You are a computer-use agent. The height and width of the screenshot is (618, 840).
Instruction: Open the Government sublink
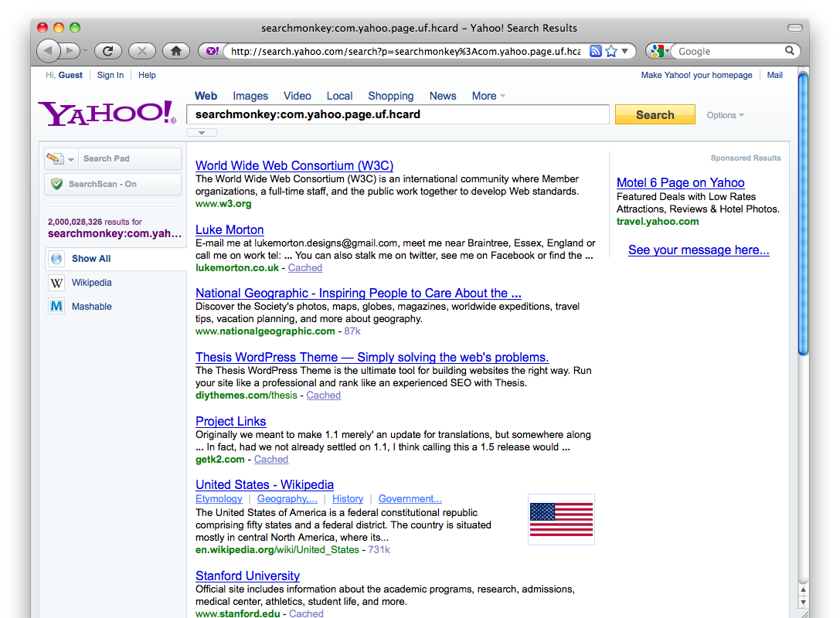[410, 498]
